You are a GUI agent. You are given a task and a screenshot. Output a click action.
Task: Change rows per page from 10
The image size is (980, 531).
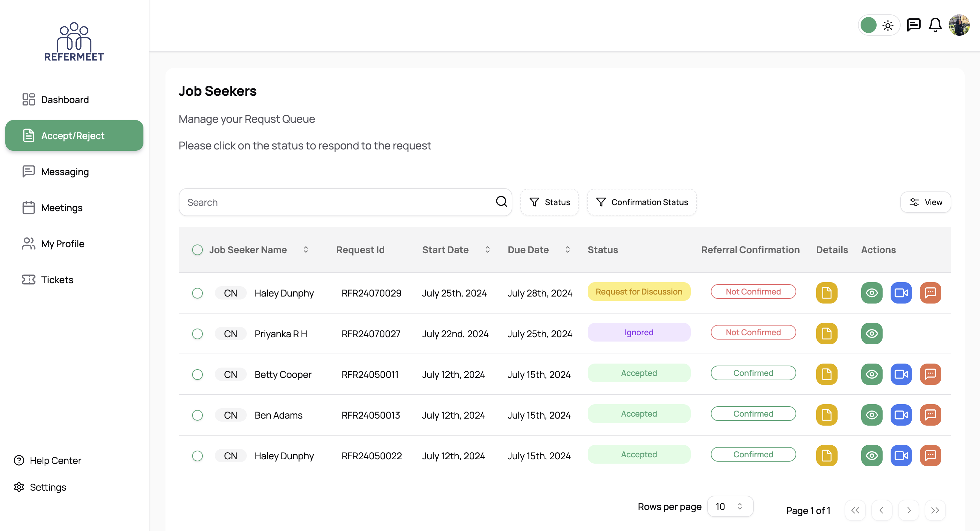coord(730,507)
